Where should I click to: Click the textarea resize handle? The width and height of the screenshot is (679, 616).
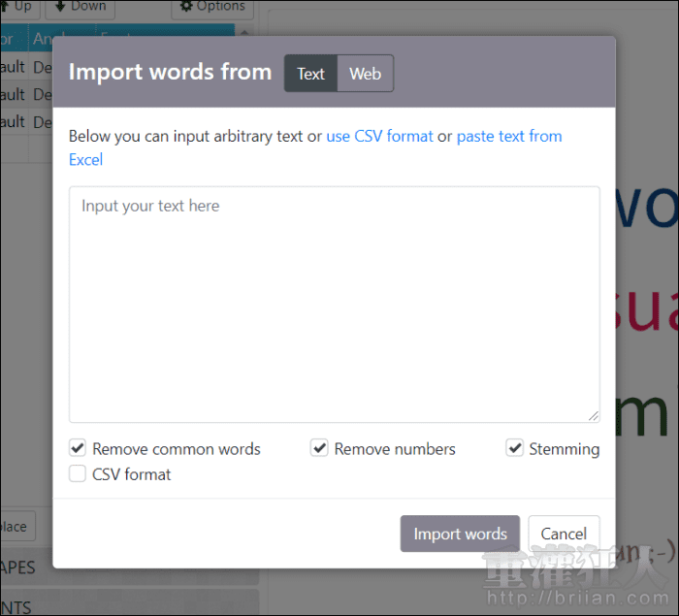(593, 415)
